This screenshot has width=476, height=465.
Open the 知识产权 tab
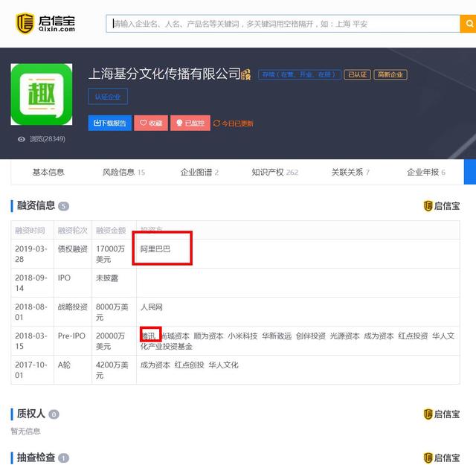tap(274, 172)
